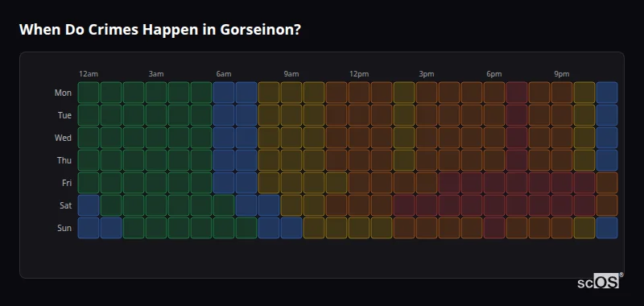Pick the Saturday 3pm red cell

(427, 205)
